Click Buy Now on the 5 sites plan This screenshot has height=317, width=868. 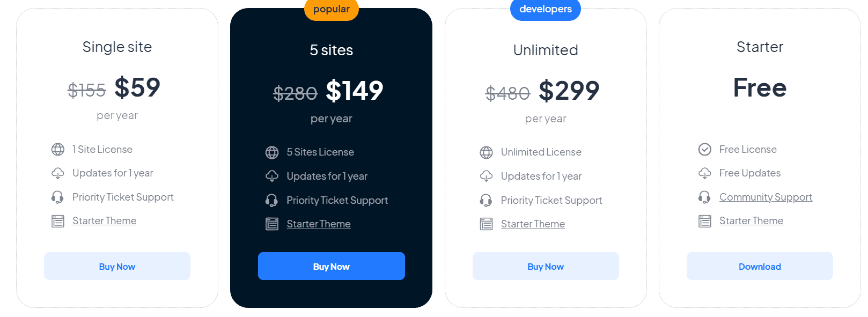331,266
